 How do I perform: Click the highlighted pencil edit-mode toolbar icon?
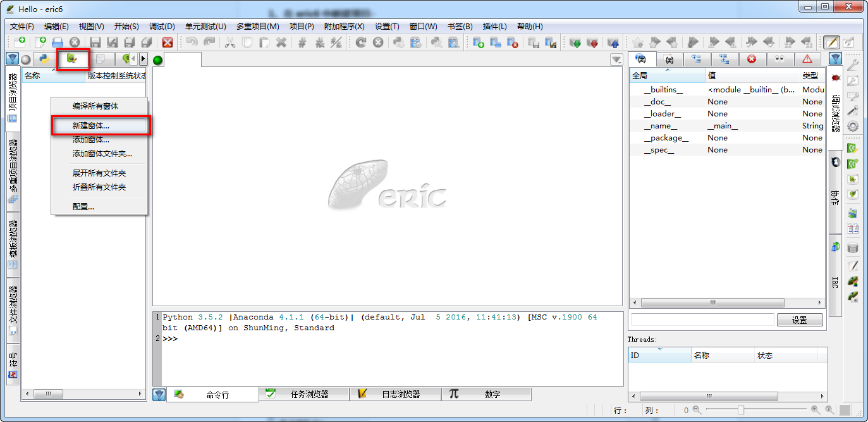pos(831,42)
